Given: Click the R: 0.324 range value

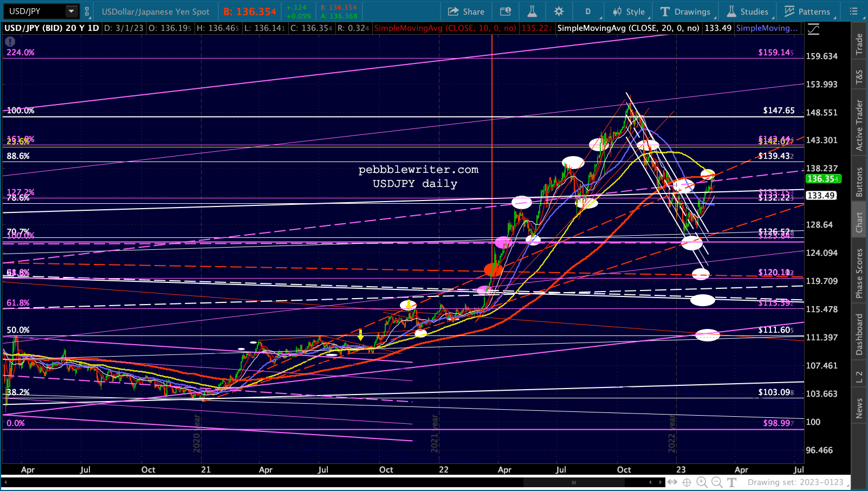Looking at the screenshot, I should [353, 28].
